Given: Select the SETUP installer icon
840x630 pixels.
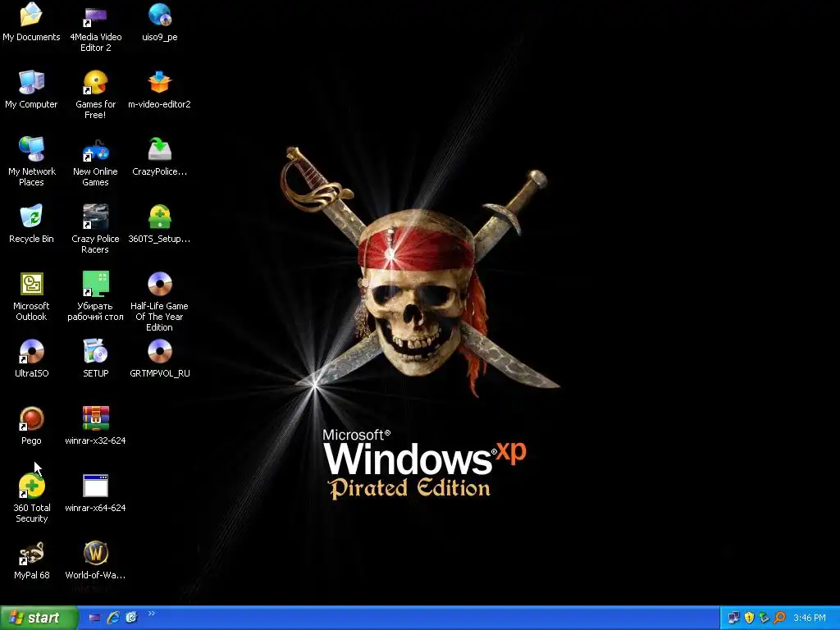Looking at the screenshot, I should point(95,351).
